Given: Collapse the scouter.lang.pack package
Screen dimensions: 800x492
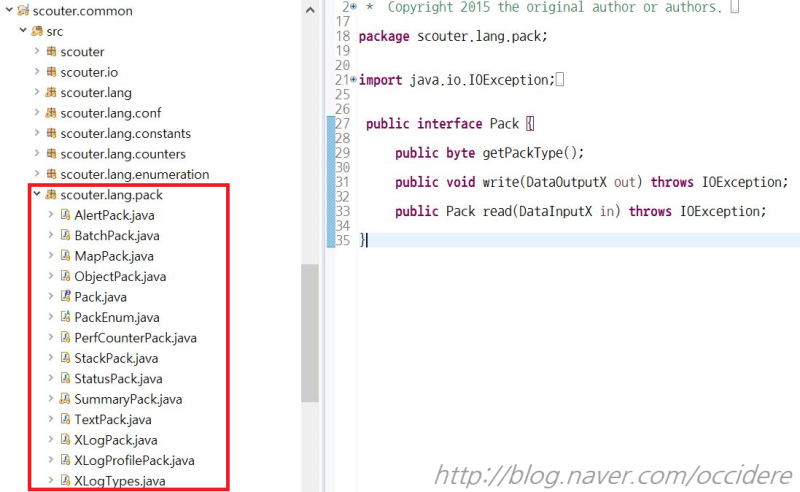Looking at the screenshot, I should coord(37,194).
